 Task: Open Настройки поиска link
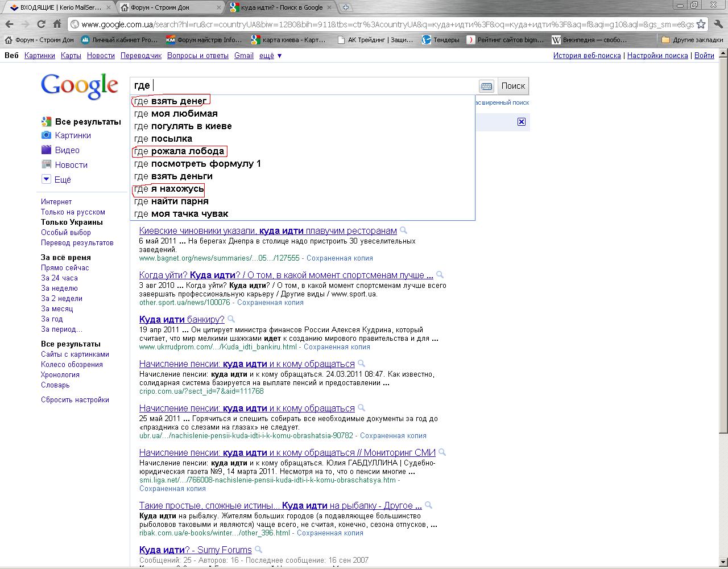pos(657,56)
